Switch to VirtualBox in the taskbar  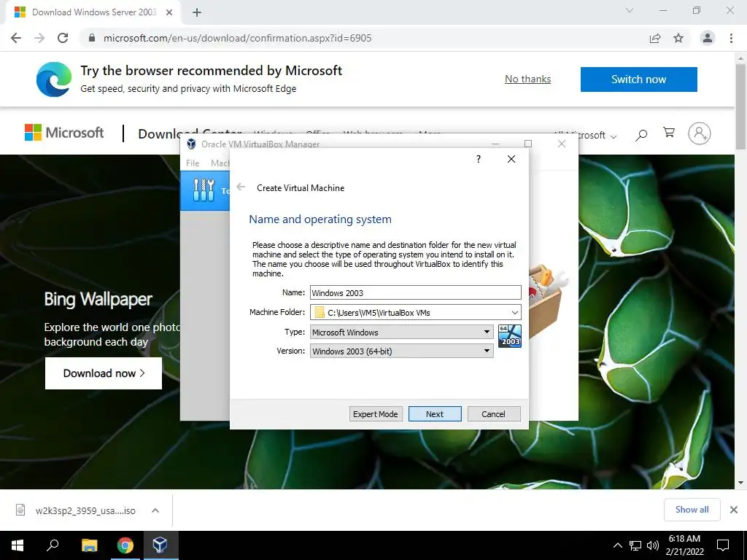click(x=160, y=545)
